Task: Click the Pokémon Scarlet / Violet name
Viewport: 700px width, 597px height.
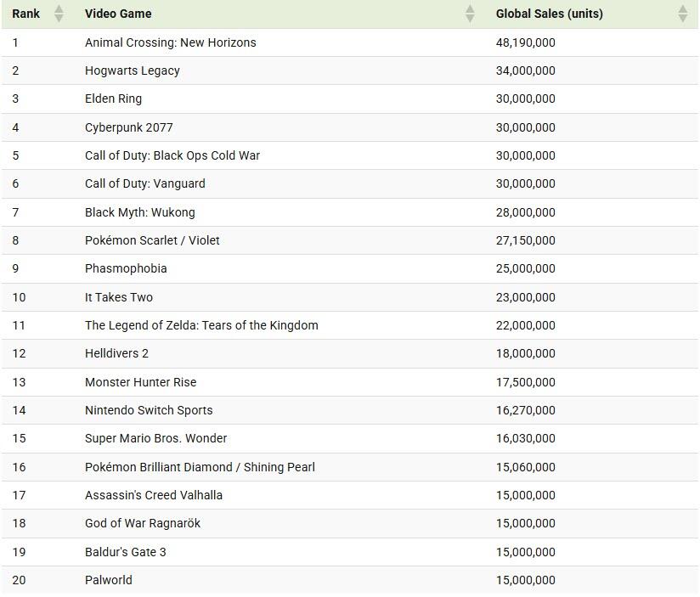Action: 152,240
